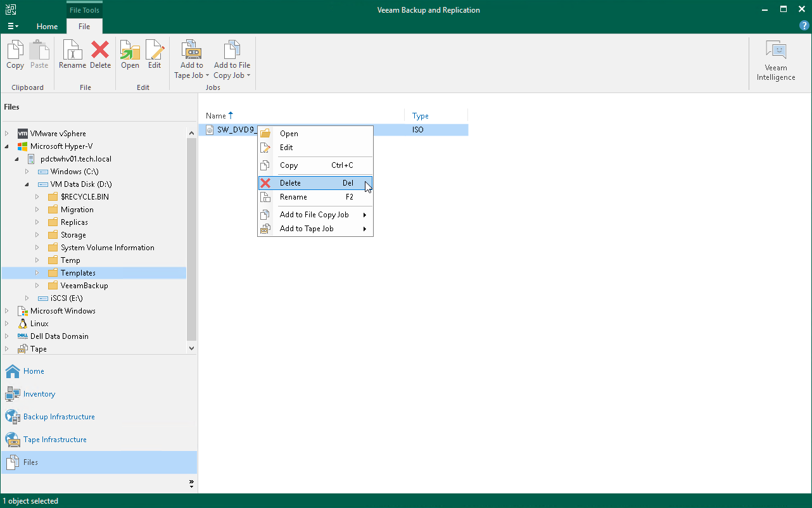Click the ISO type cell
Screen dimensions: 812x508
(x=418, y=130)
